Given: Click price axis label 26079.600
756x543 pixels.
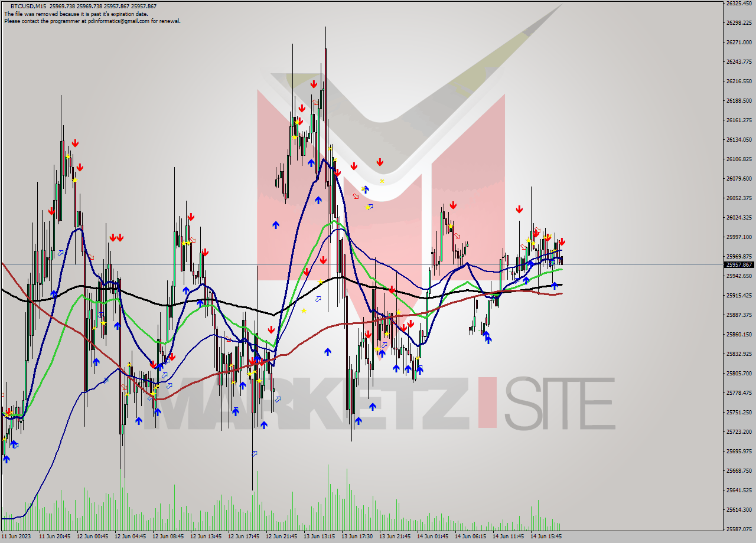Looking at the screenshot, I should pyautogui.click(x=739, y=178).
